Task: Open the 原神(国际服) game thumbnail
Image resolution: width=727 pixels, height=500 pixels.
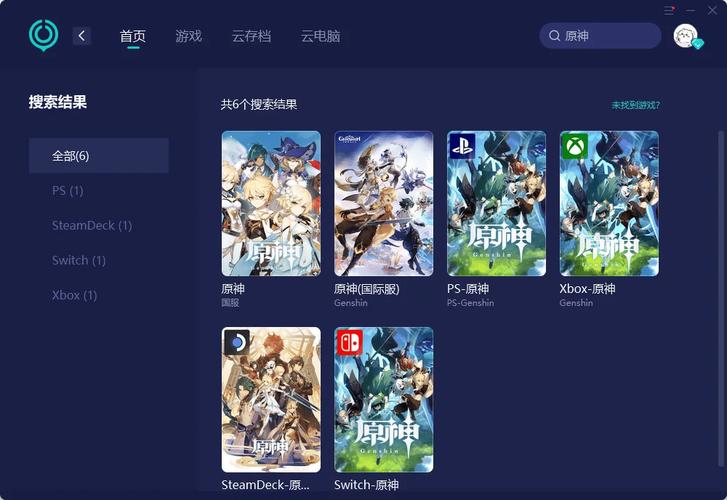Action: click(x=383, y=203)
